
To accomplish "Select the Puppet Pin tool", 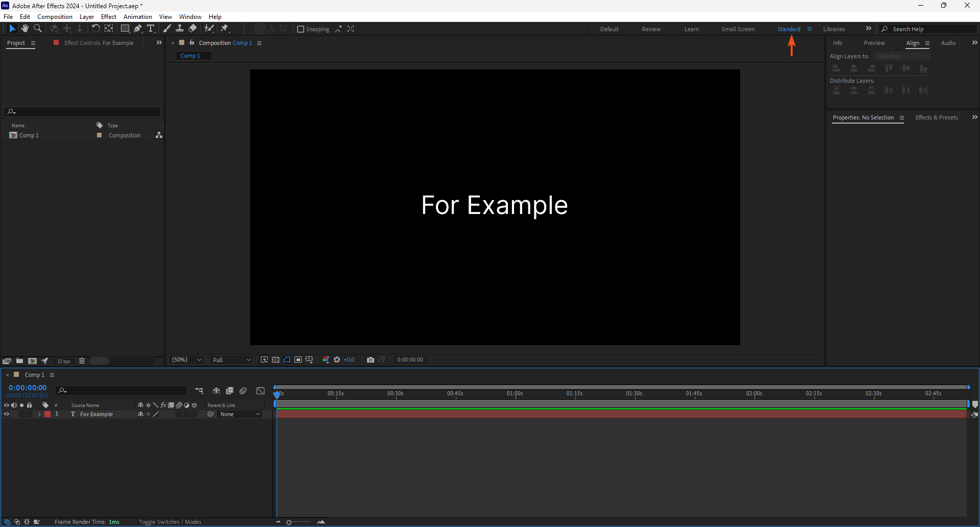I will tap(225, 29).
